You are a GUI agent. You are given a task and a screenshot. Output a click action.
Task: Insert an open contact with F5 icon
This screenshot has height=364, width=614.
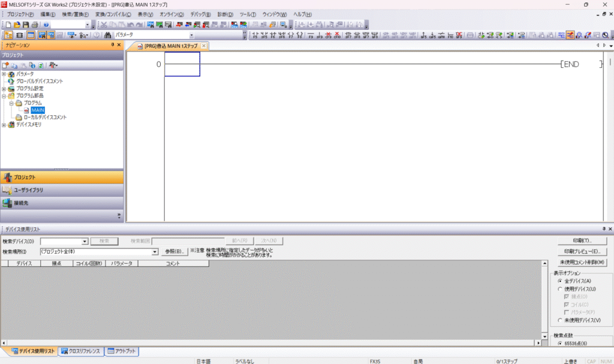(x=255, y=35)
